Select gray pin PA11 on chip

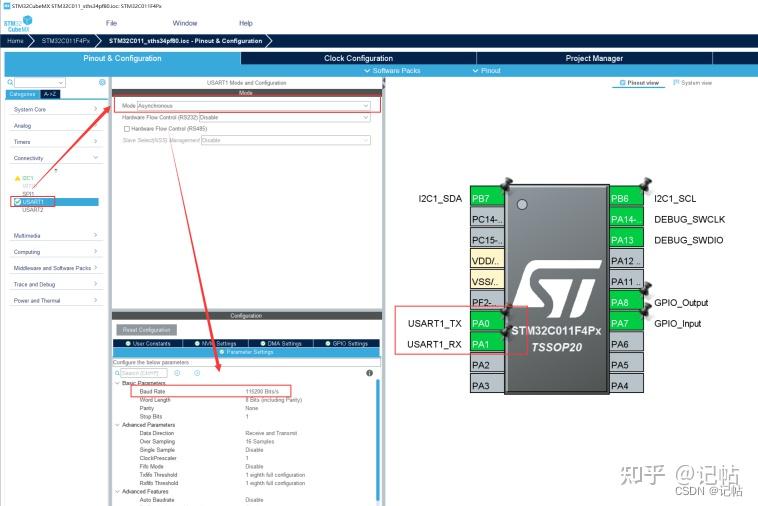click(x=627, y=281)
